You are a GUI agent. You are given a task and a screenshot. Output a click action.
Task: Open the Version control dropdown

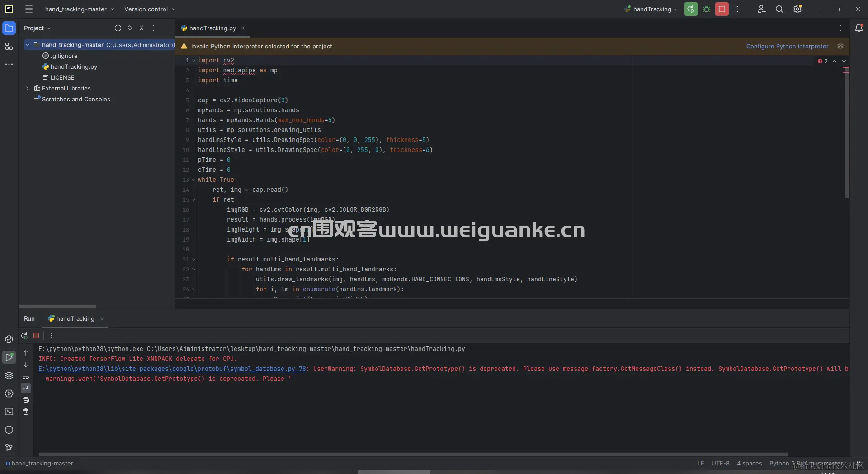(150, 9)
